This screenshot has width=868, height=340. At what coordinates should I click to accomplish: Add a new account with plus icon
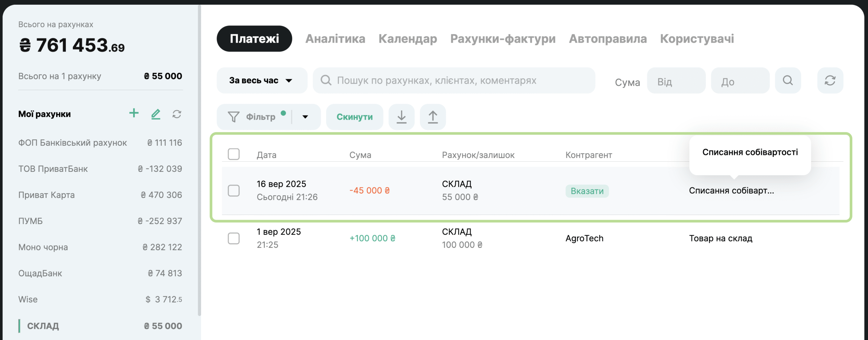coord(134,113)
